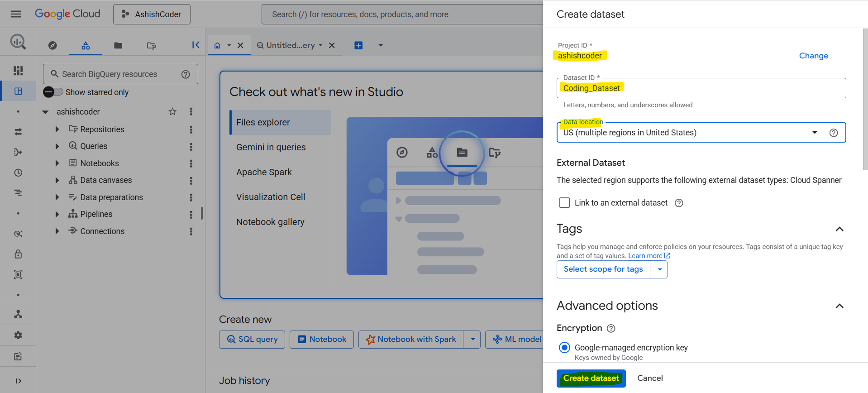The image size is (868, 393).
Task: Open actions menu for Data canvases row
Action: (x=191, y=181)
